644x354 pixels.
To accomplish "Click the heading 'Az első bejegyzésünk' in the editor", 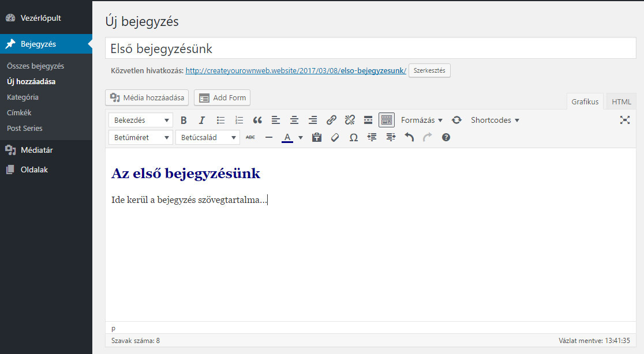I will [186, 174].
